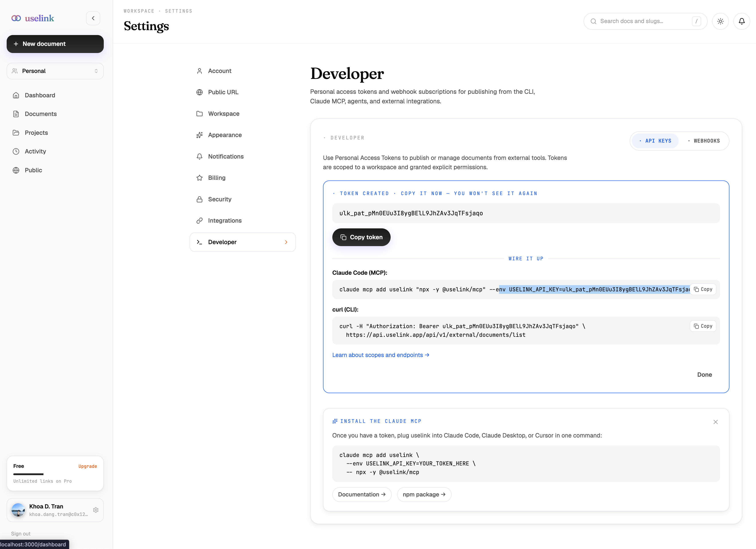Open Security settings
The width and height of the screenshot is (756, 549).
click(x=243, y=199)
